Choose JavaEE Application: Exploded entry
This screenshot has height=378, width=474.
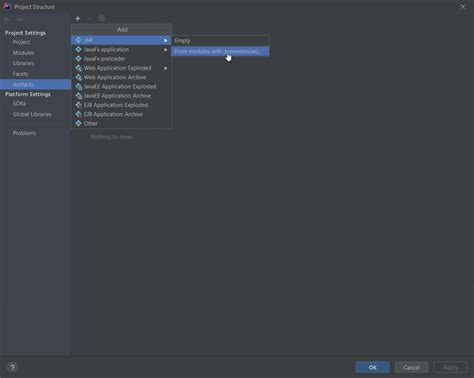pos(121,86)
